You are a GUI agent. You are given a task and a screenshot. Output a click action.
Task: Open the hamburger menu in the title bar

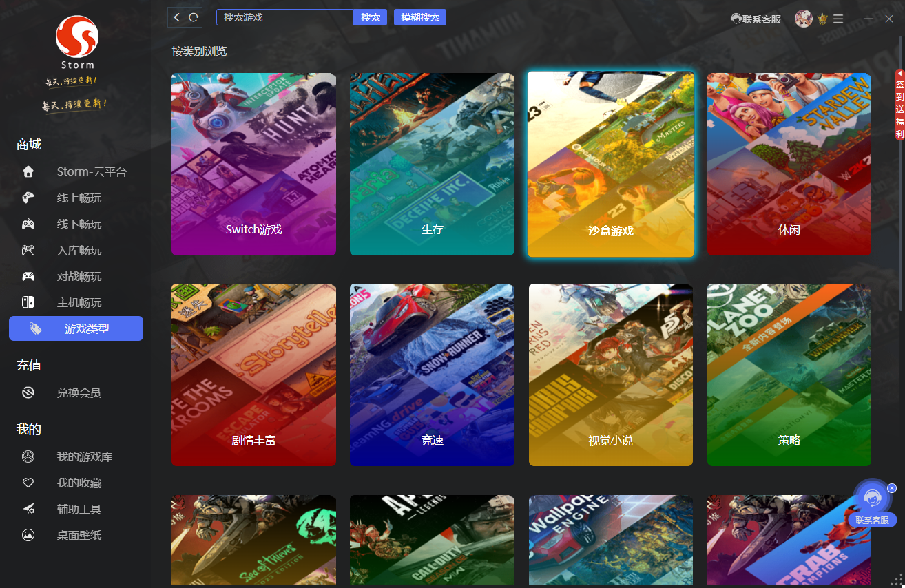[x=838, y=19]
